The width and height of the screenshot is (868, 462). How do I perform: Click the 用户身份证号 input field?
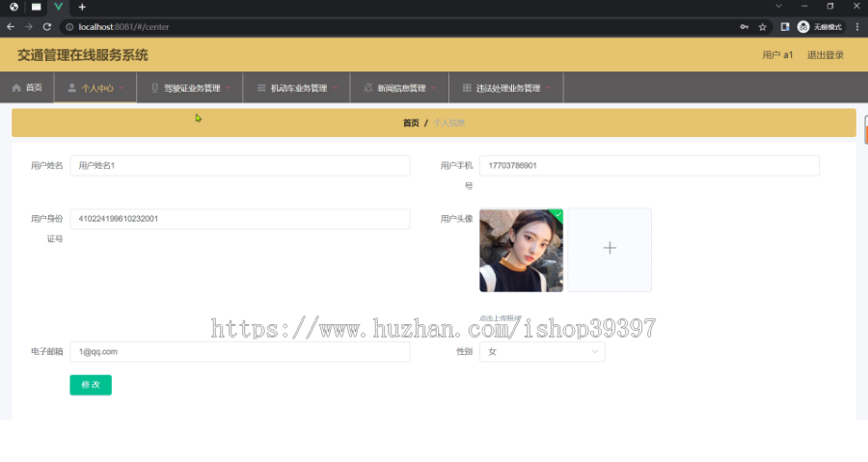point(240,219)
